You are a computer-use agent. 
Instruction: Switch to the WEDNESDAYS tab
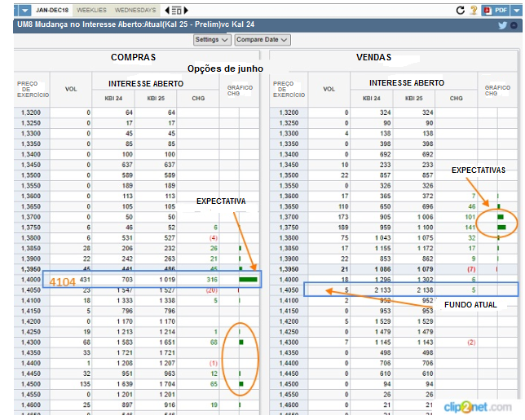tap(136, 10)
